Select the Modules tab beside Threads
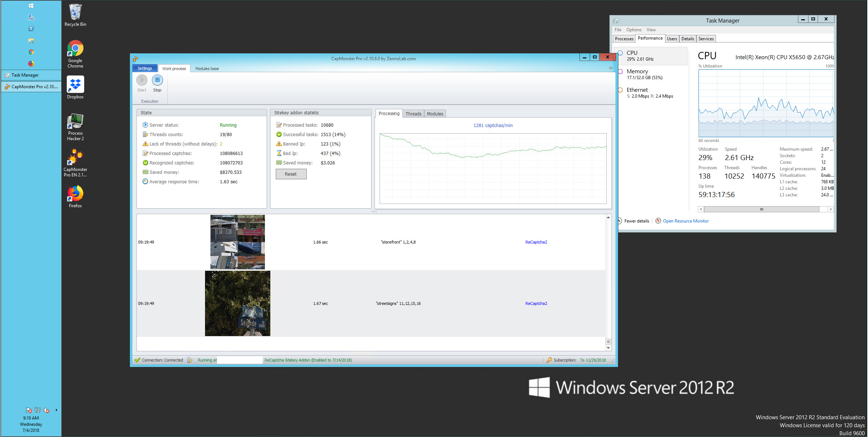 [435, 114]
